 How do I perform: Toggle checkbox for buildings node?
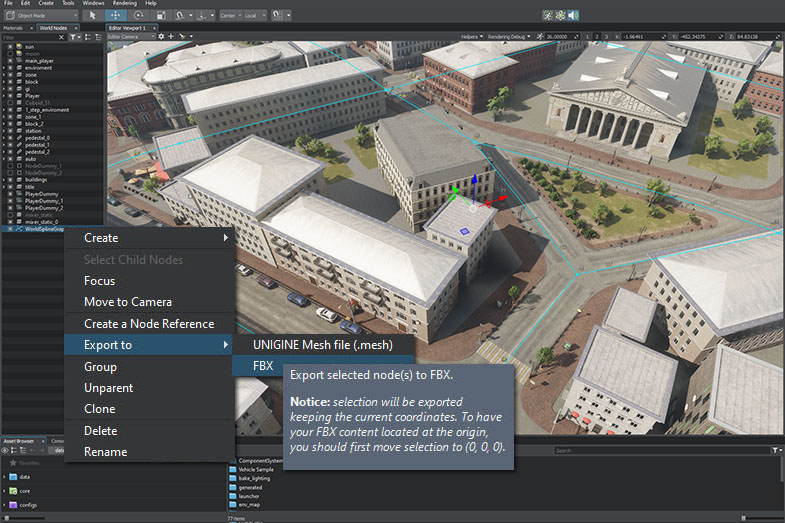11,179
